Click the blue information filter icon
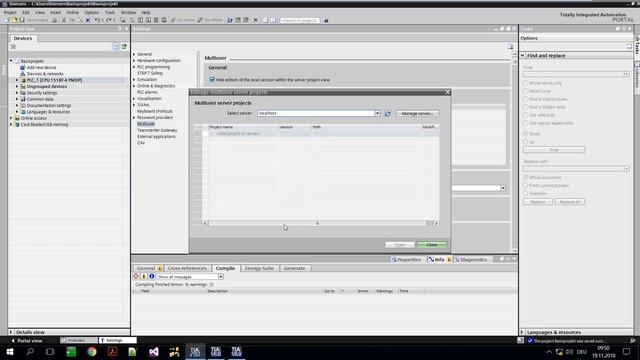 (x=151, y=276)
